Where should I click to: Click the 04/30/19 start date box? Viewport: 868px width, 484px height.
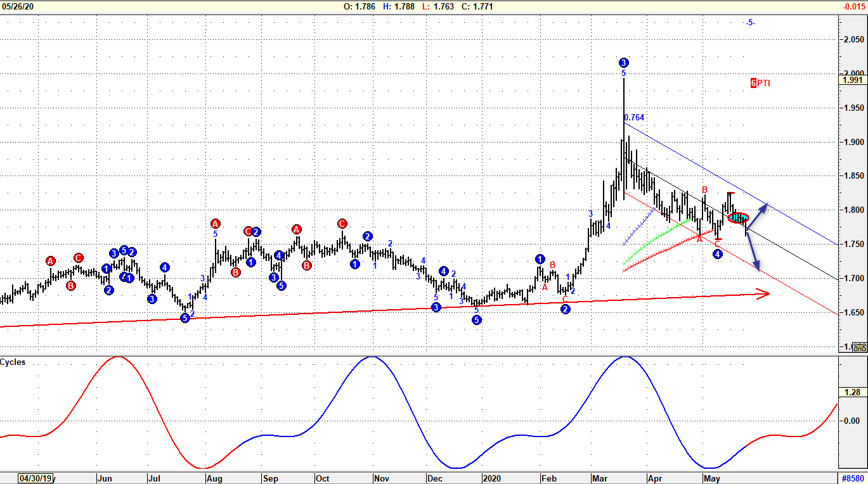click(x=34, y=478)
